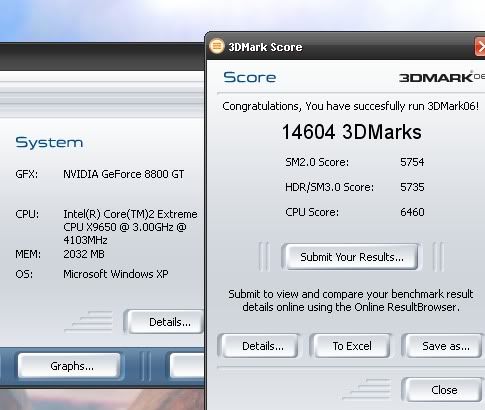Click the Congratulations message text
Viewport: 485px width, 410px height.
click(351, 106)
